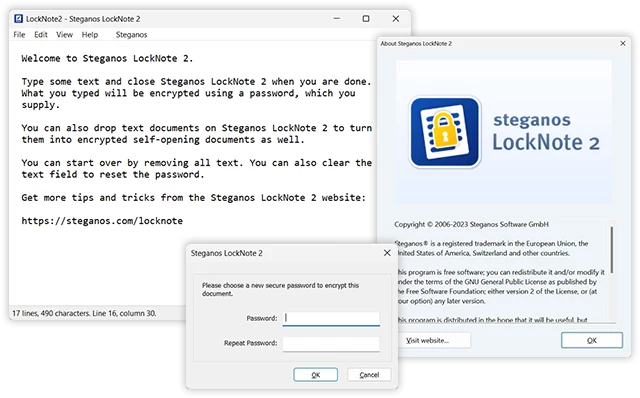Open the Help menu
The image size is (640, 398).
coord(90,35)
